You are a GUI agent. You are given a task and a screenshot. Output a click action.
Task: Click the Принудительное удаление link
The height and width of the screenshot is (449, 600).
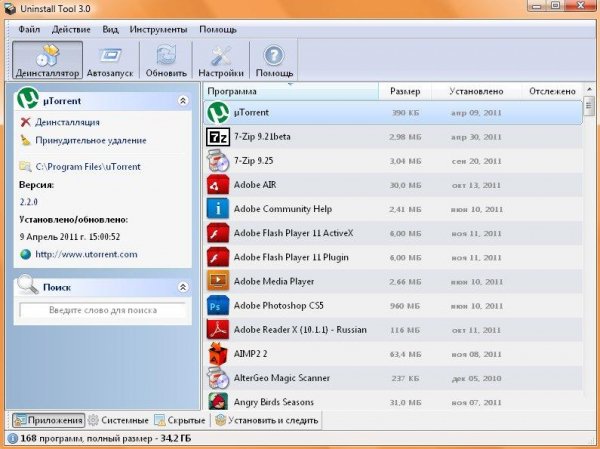91,140
